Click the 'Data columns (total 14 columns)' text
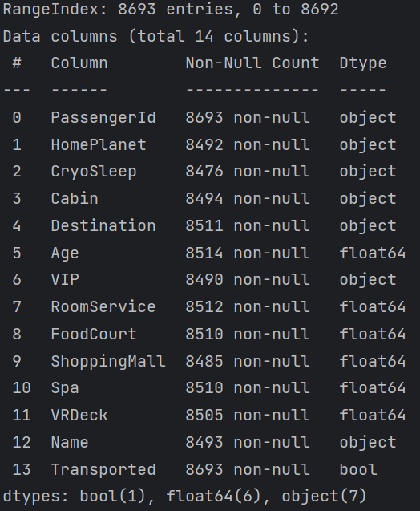 click(156, 37)
